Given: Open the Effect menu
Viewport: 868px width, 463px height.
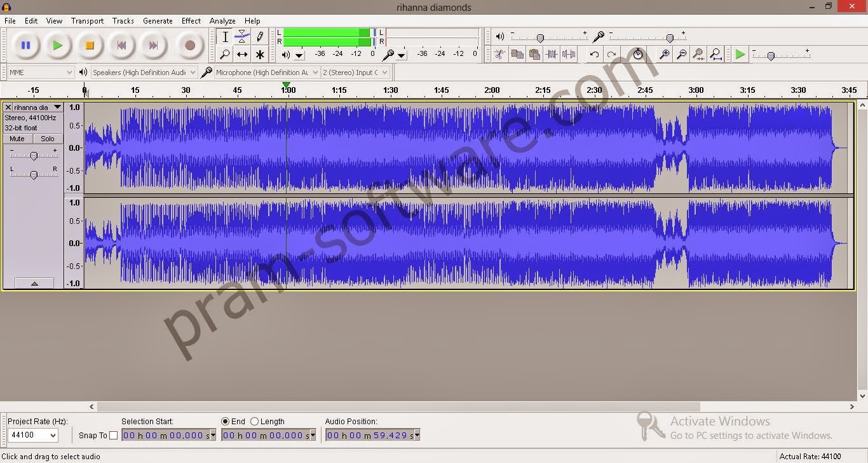Looking at the screenshot, I should pos(191,21).
